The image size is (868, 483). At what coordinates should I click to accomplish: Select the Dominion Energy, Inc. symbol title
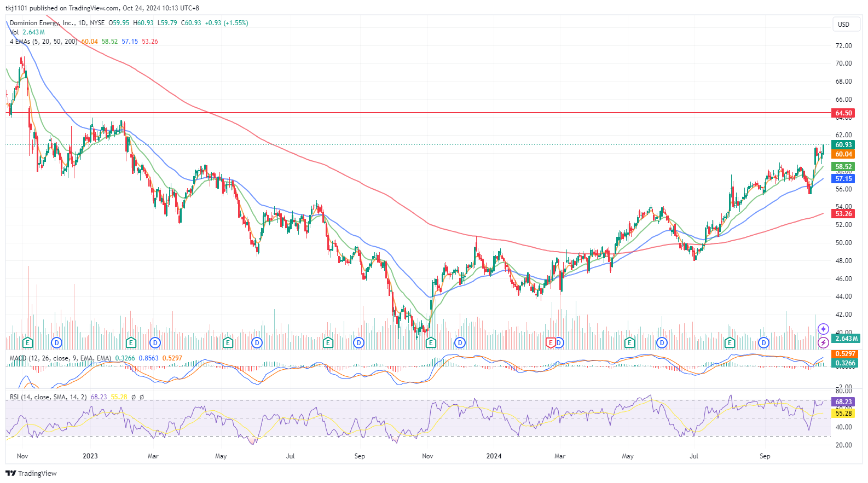(x=43, y=23)
